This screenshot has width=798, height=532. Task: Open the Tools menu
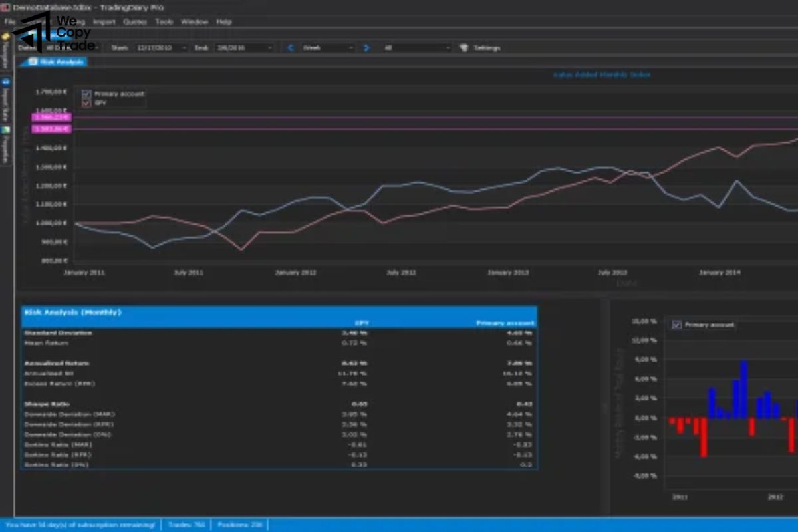point(163,21)
